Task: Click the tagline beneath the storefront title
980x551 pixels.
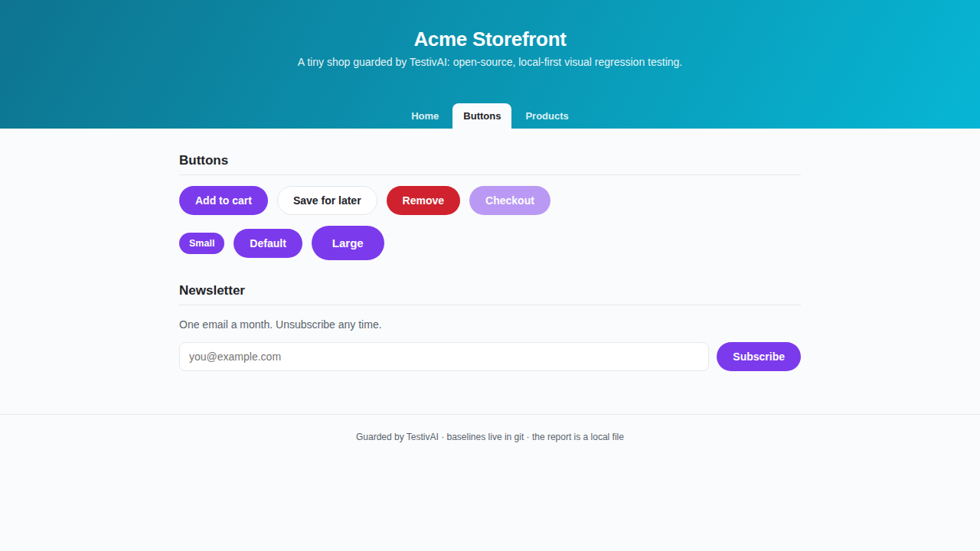Action: pyautogui.click(x=490, y=62)
